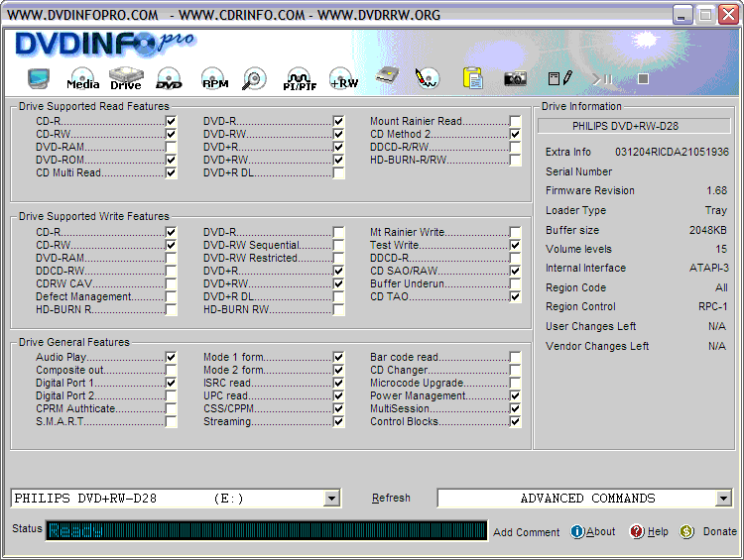
Task: Click the Firmware Revision 1.68 value
Action: (x=716, y=190)
